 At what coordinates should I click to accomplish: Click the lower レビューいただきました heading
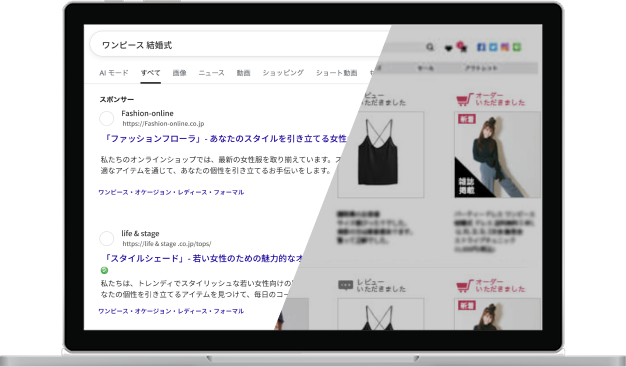381,285
